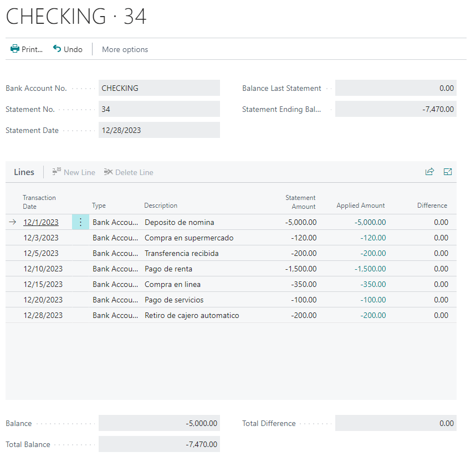
Task: Click the Print icon in toolbar
Action: [x=15, y=49]
